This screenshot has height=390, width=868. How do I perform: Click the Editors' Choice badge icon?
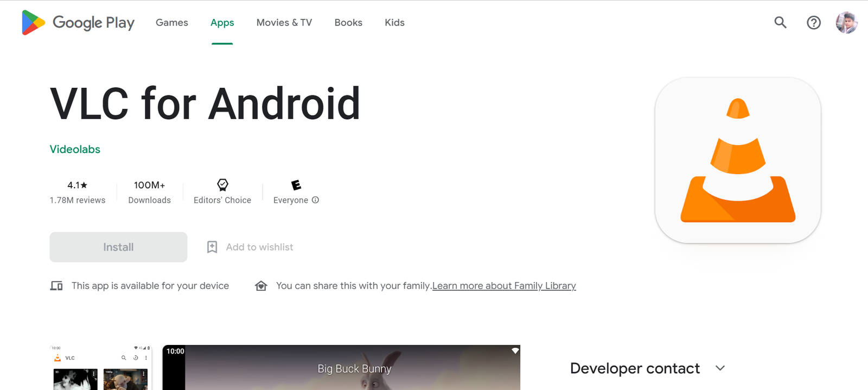pyautogui.click(x=222, y=185)
